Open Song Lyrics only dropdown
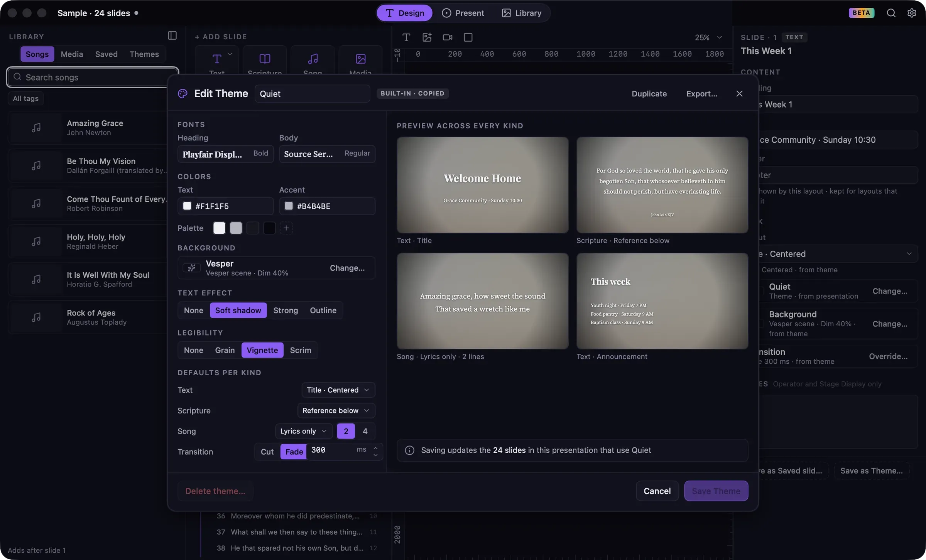This screenshot has width=926, height=560. coord(304,431)
